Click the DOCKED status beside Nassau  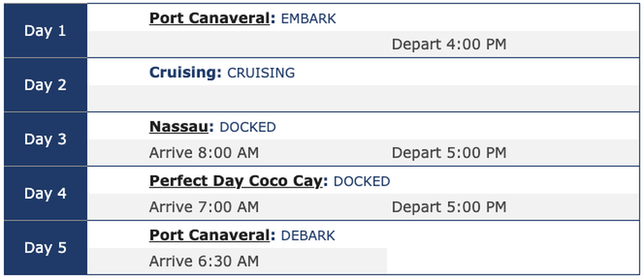[x=248, y=128]
